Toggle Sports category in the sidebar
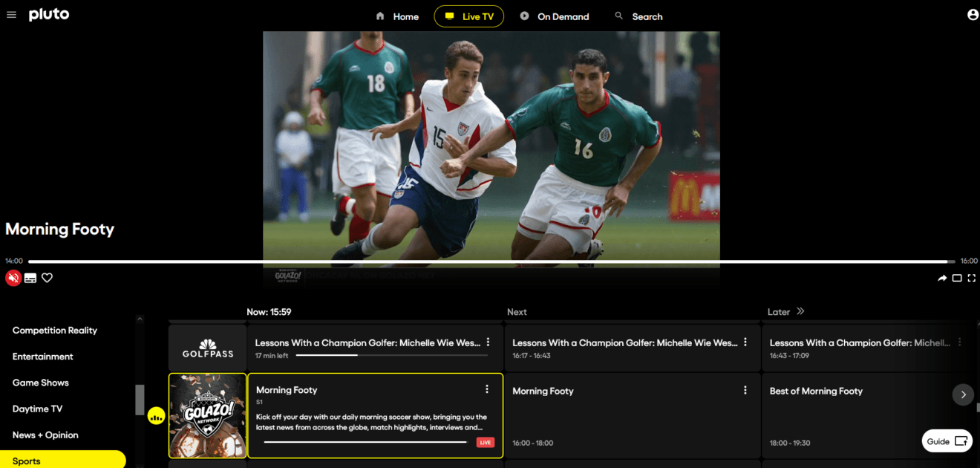This screenshot has width=980, height=468. 26,461
